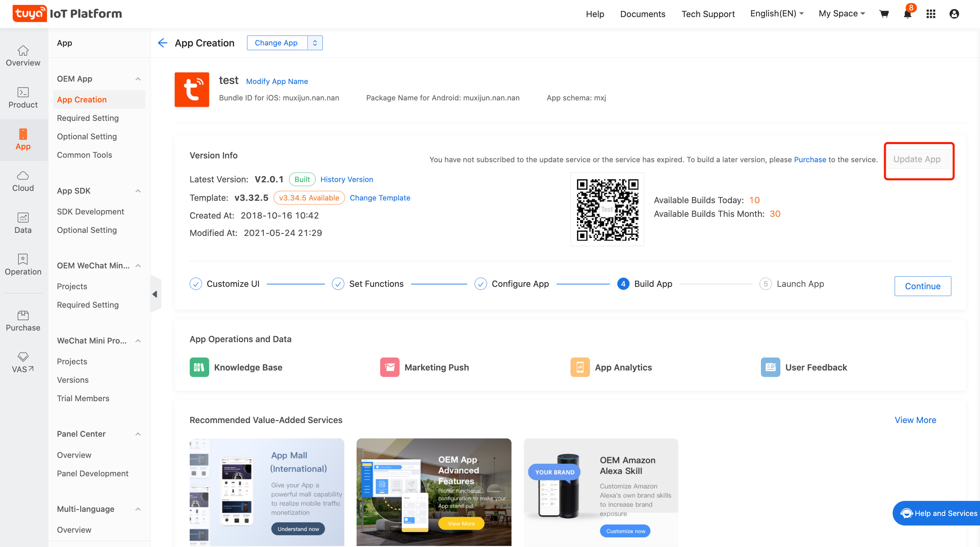The height and width of the screenshot is (547, 980).
Task: Open Optional Setting under App SDK
Action: click(x=87, y=230)
